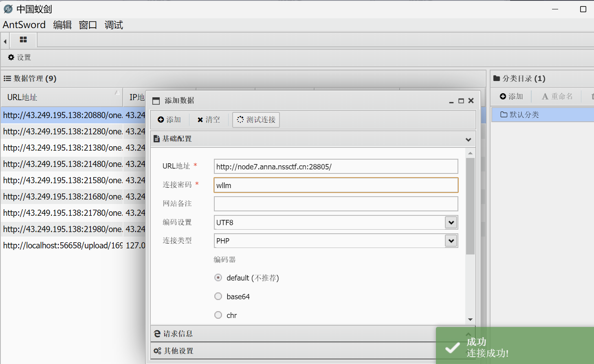
Task: Select the default encoder radio button
Action: (218, 278)
